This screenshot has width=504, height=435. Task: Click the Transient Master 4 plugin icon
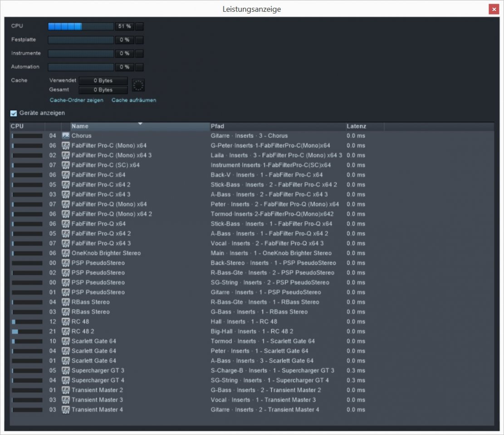[66, 410]
